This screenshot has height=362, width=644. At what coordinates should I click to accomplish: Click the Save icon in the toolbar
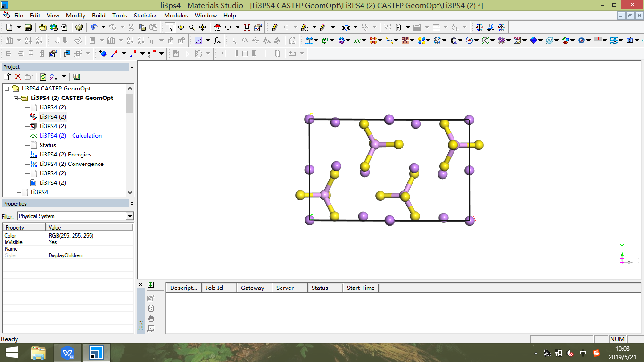click(x=28, y=27)
